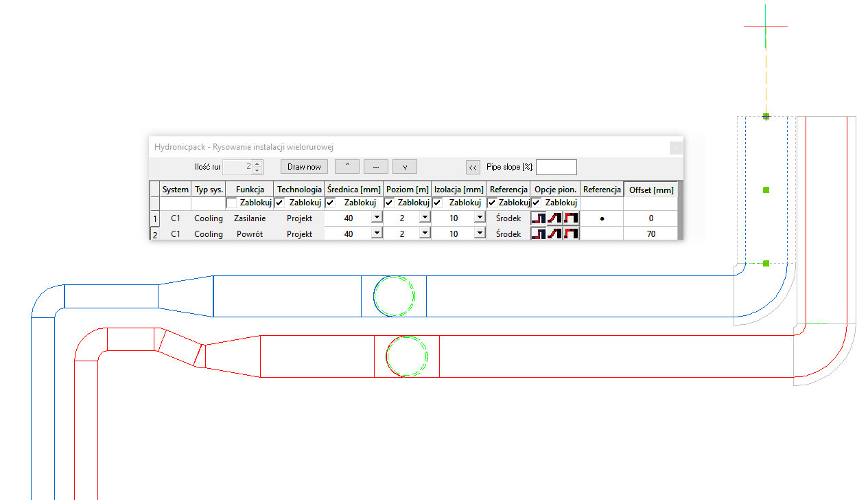Click first riser option icon in row 1

(x=539, y=218)
